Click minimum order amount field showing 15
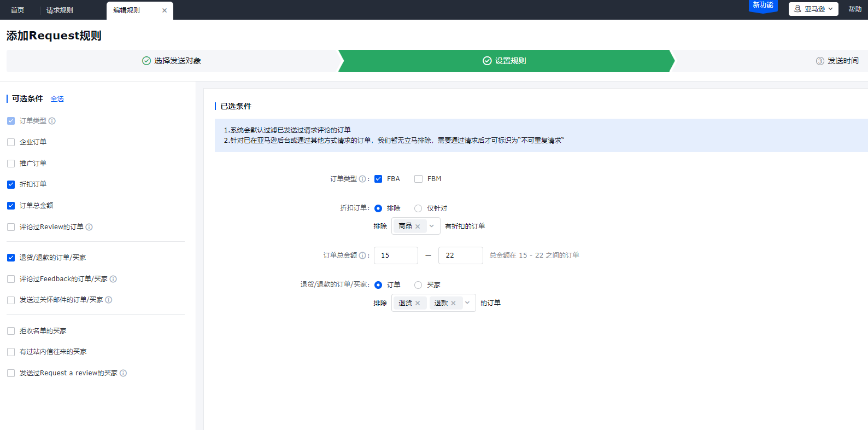This screenshot has width=868, height=430. pos(396,255)
